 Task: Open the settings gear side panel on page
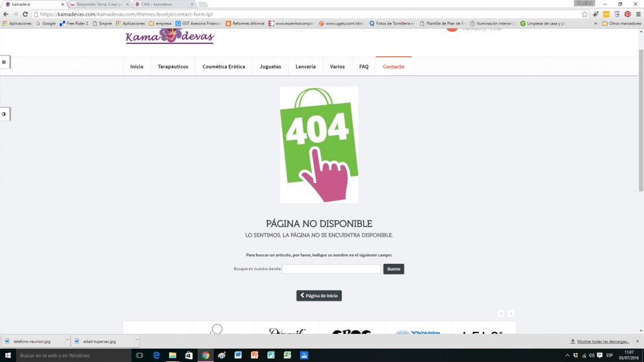pos(4,63)
